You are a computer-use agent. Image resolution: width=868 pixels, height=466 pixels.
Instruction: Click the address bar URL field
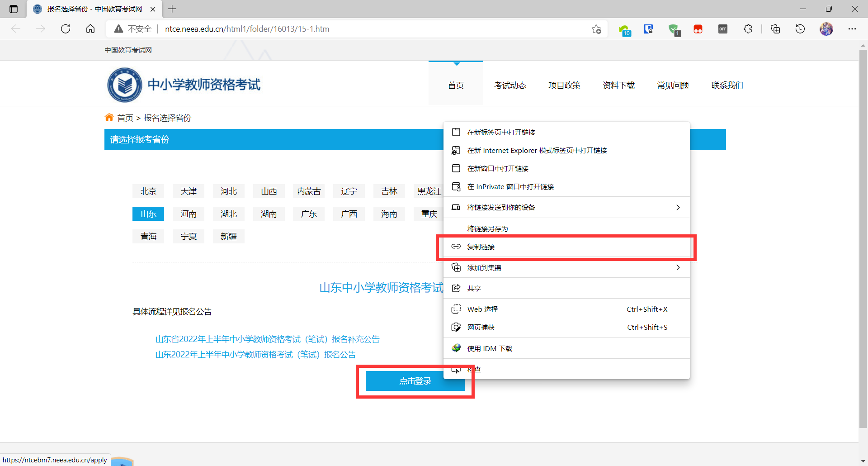click(x=362, y=29)
